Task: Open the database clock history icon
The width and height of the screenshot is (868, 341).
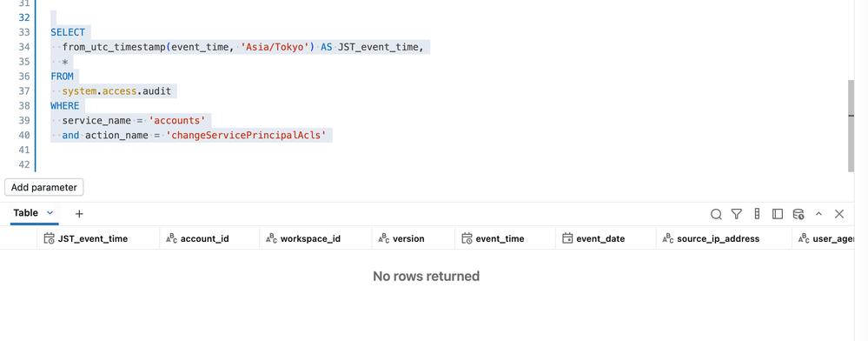Action: click(x=798, y=214)
